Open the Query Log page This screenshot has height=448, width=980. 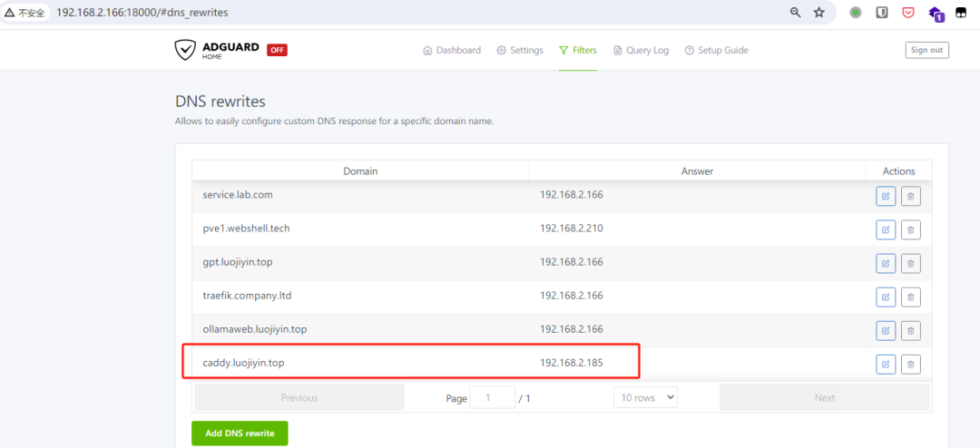click(641, 51)
